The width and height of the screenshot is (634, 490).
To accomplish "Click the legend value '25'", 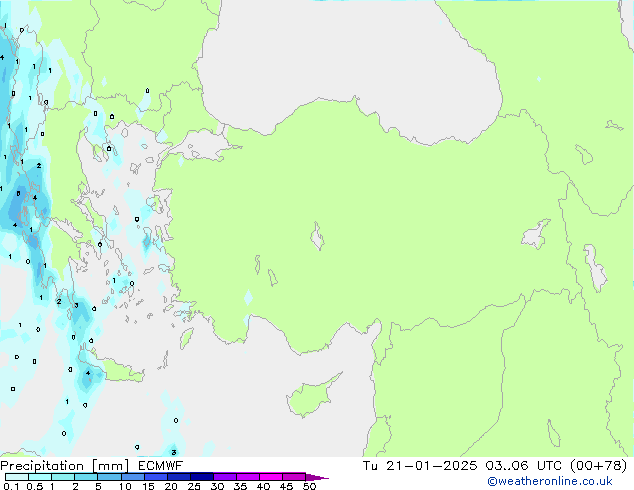I will pyautogui.click(x=194, y=486).
